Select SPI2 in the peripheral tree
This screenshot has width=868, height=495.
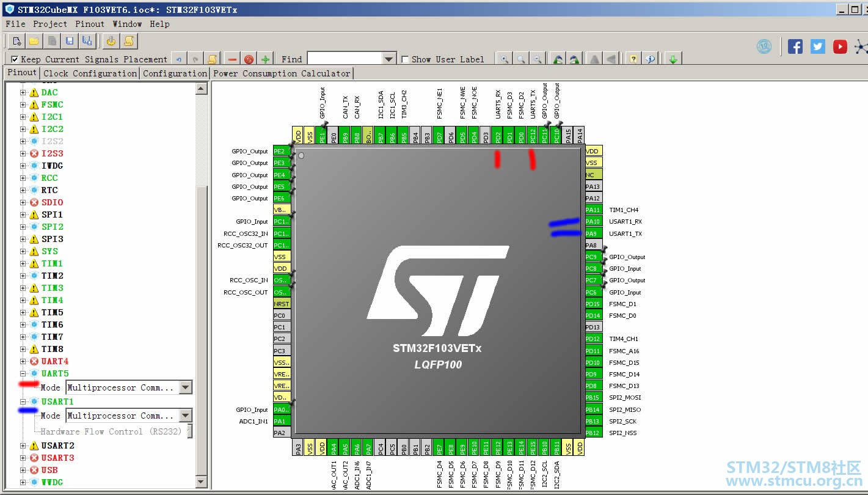coord(52,227)
